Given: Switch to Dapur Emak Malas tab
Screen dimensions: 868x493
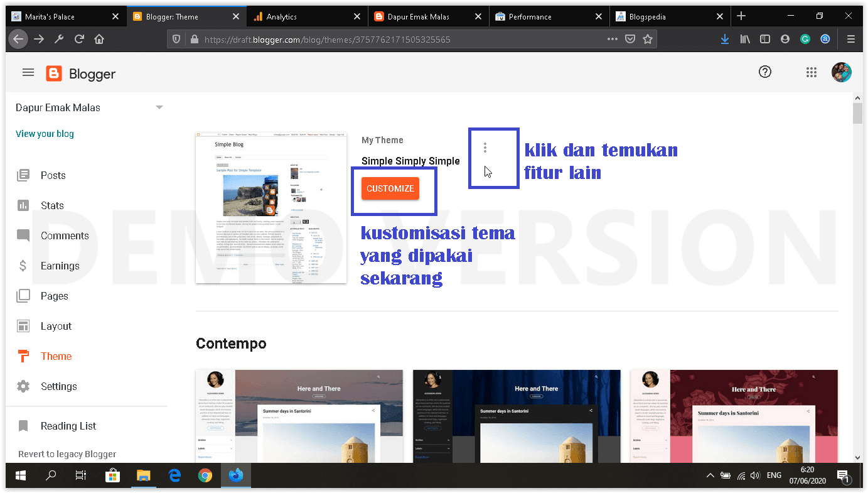Looking at the screenshot, I should (429, 16).
